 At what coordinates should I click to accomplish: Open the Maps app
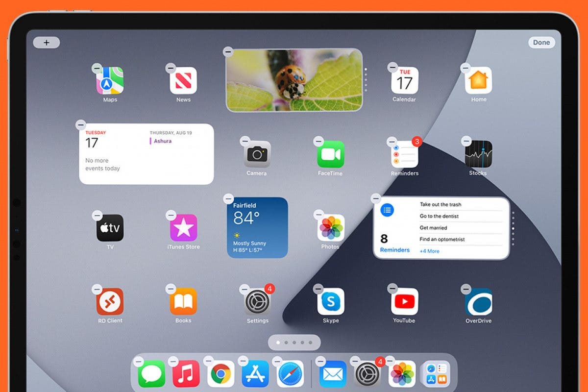tap(110, 81)
